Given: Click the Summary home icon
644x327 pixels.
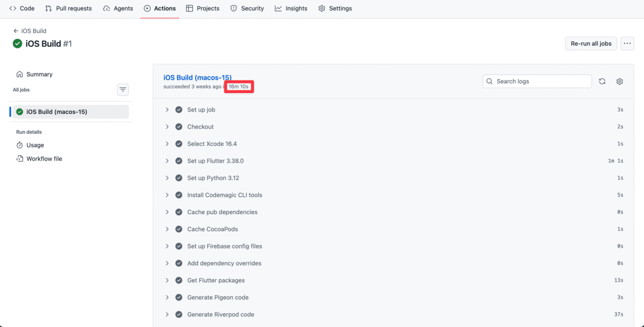Looking at the screenshot, I should [x=20, y=74].
